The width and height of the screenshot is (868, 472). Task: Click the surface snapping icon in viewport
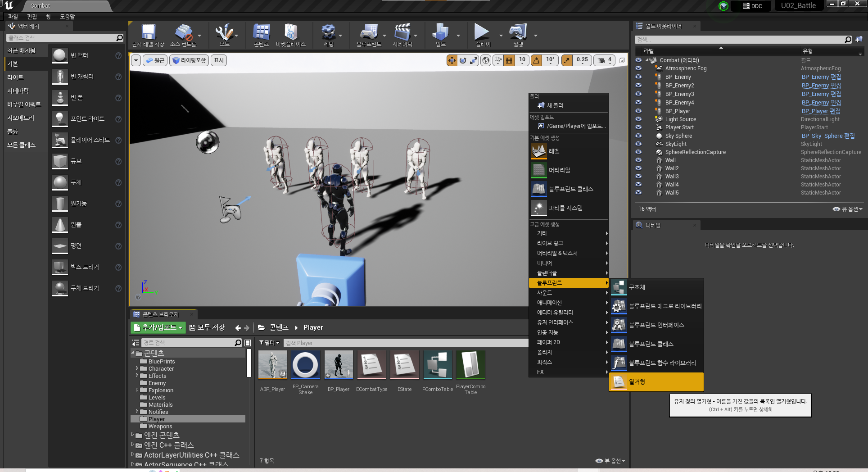(x=498, y=60)
